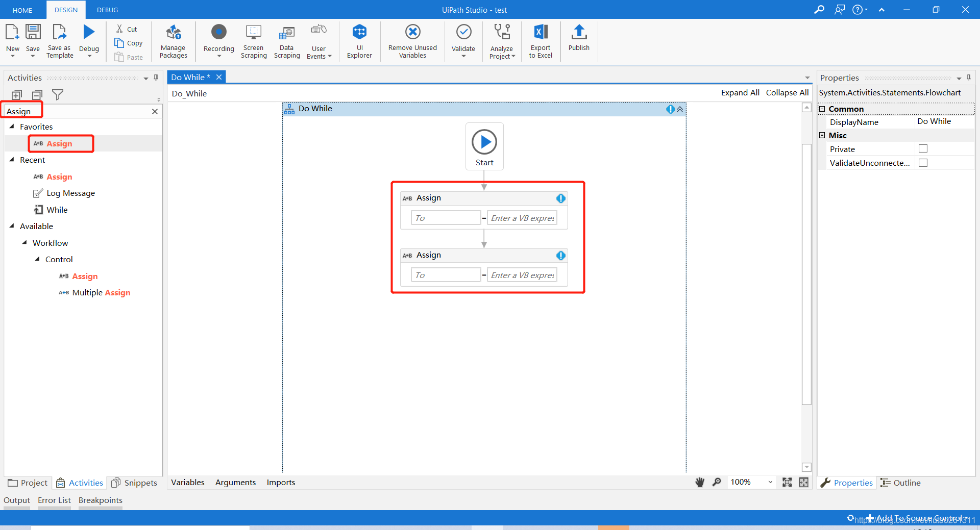Open User Events menu icon
This screenshot has height=530, width=980.
point(318,30)
